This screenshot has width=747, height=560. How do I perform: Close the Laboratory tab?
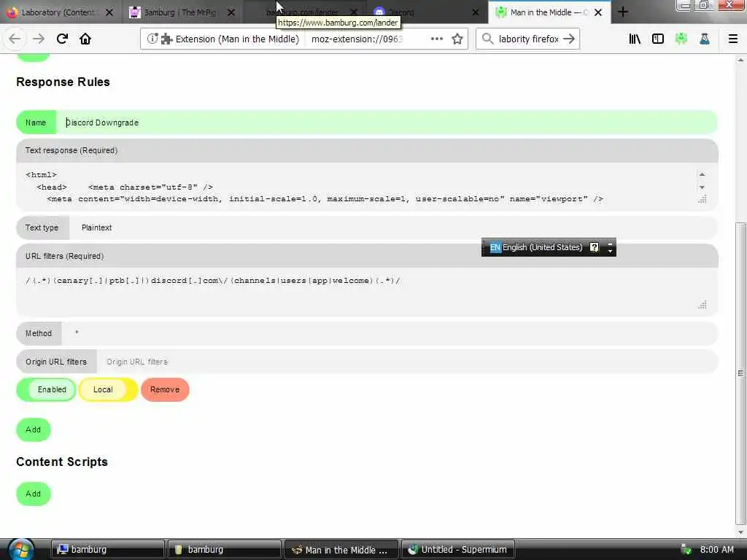[x=109, y=12]
